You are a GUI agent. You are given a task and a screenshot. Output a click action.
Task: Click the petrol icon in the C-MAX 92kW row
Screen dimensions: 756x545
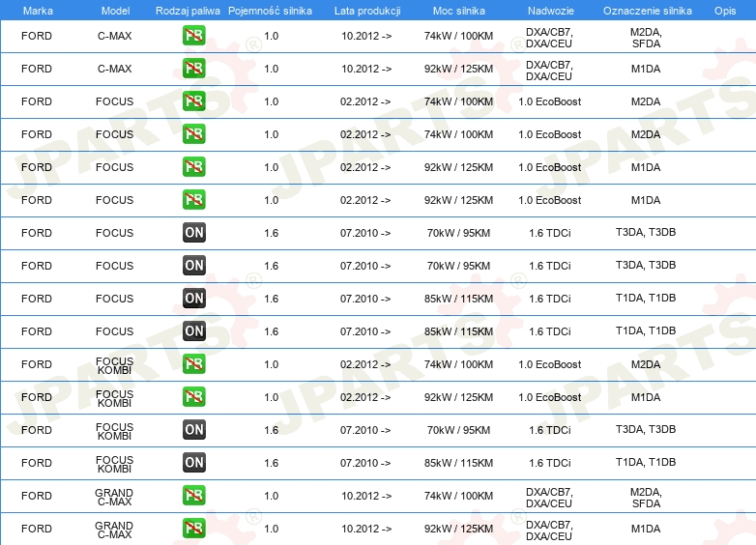[x=193, y=69]
